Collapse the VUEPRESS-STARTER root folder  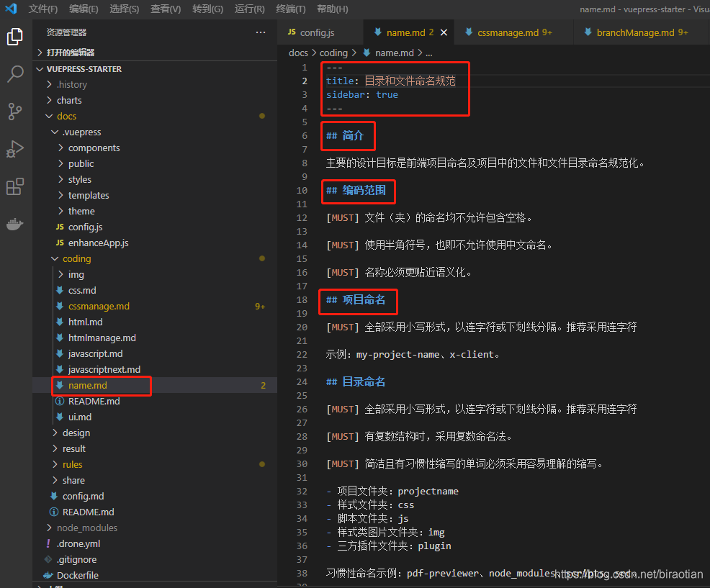[155, 69]
